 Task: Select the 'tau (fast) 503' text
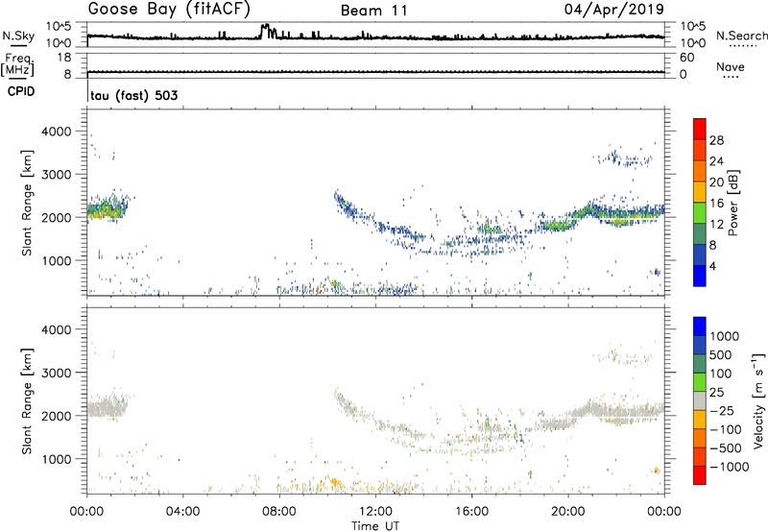coord(133,95)
